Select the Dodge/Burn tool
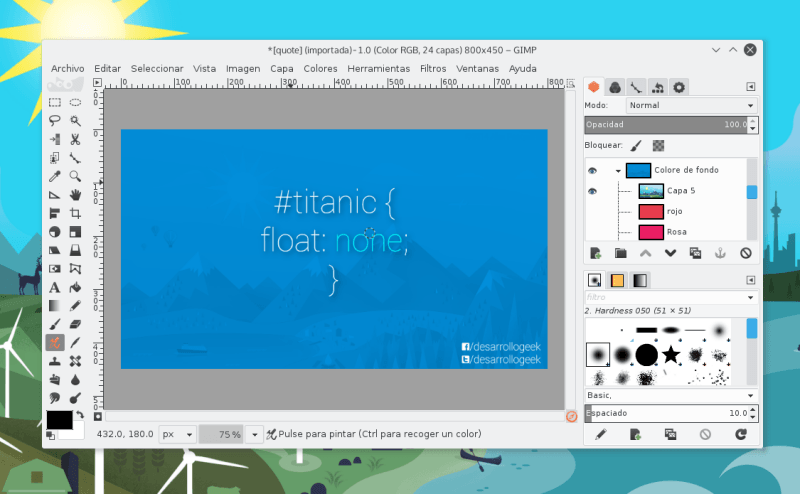 point(75,398)
